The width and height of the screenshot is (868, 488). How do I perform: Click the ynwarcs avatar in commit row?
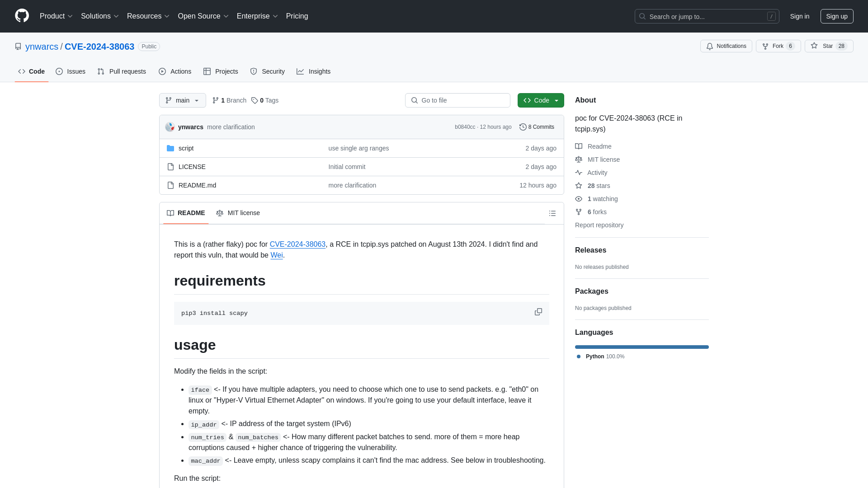170,127
